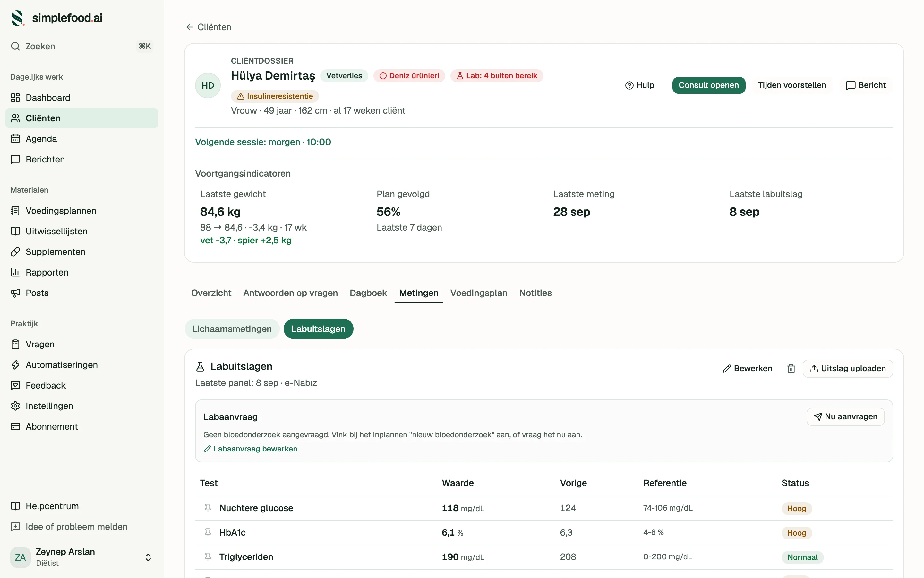The height and width of the screenshot is (578, 924).
Task: Click the 118 mg/dL glucose value
Action: click(x=463, y=508)
